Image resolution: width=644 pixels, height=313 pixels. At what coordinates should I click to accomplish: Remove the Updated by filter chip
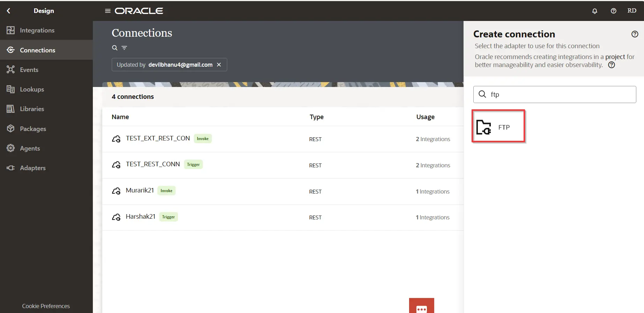point(219,65)
